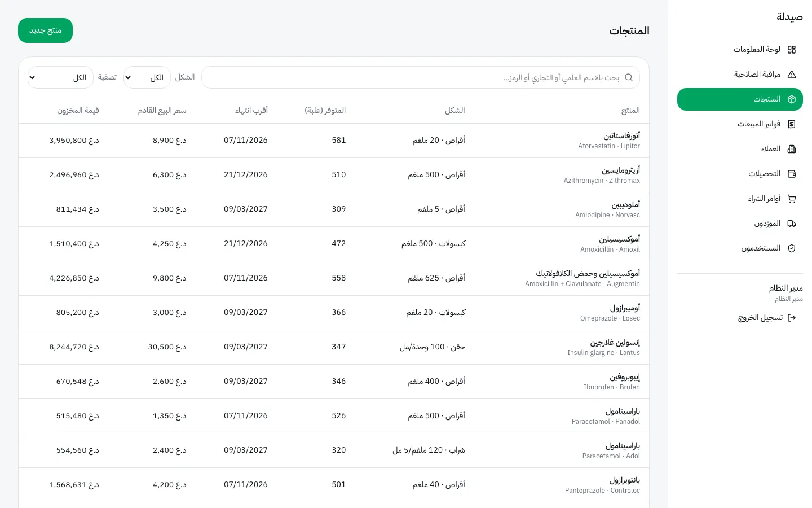Click the المنتج column header
Viewport: 812px width, 508px height.
click(630, 111)
